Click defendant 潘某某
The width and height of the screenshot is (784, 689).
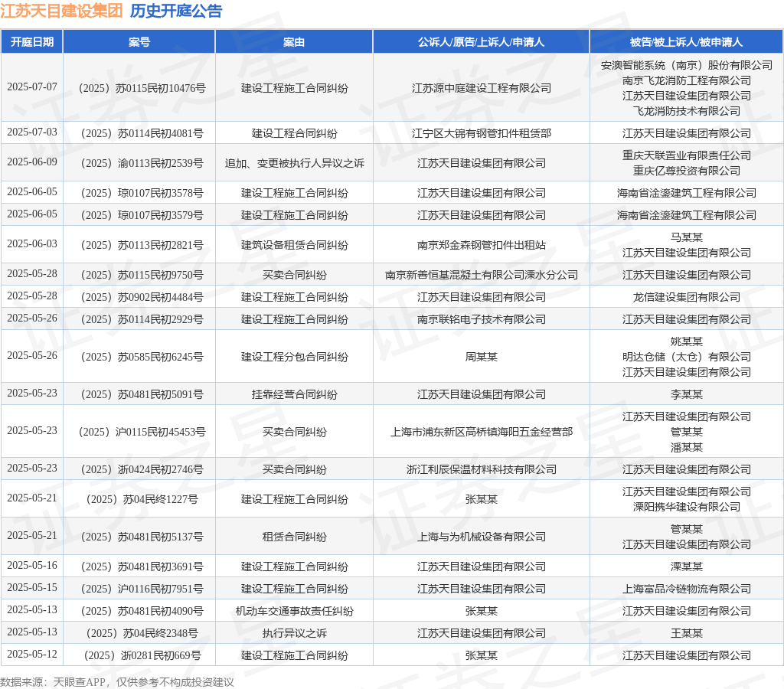[687, 448]
